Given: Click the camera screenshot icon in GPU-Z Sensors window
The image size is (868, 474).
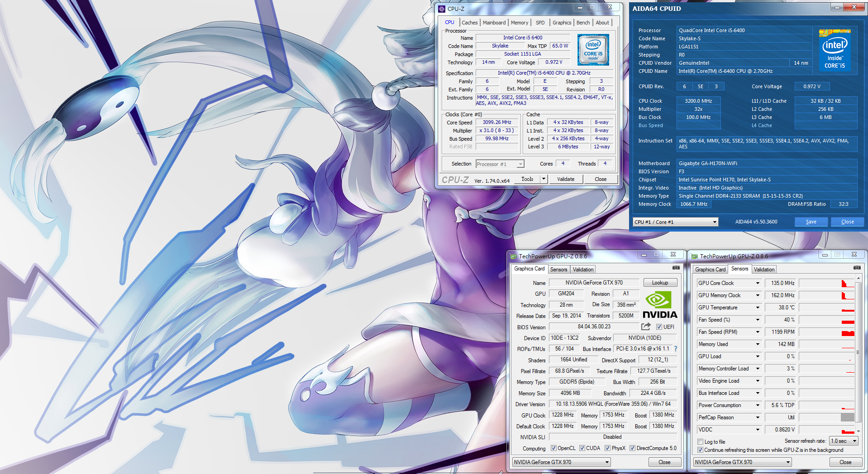Looking at the screenshot, I should coord(857,268).
